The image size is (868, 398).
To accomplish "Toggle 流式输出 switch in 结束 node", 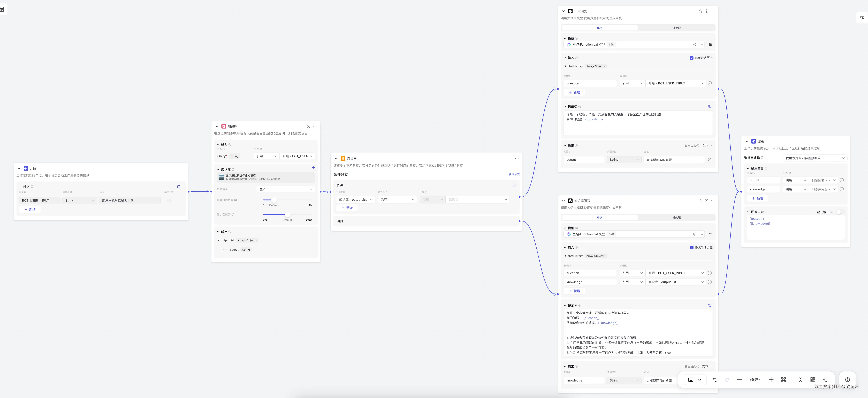I will click(840, 212).
